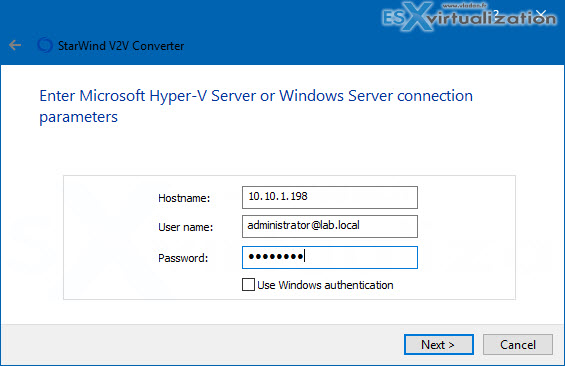Click the ESX virtualization watermark logo
565x366 pixels.
pos(468,17)
